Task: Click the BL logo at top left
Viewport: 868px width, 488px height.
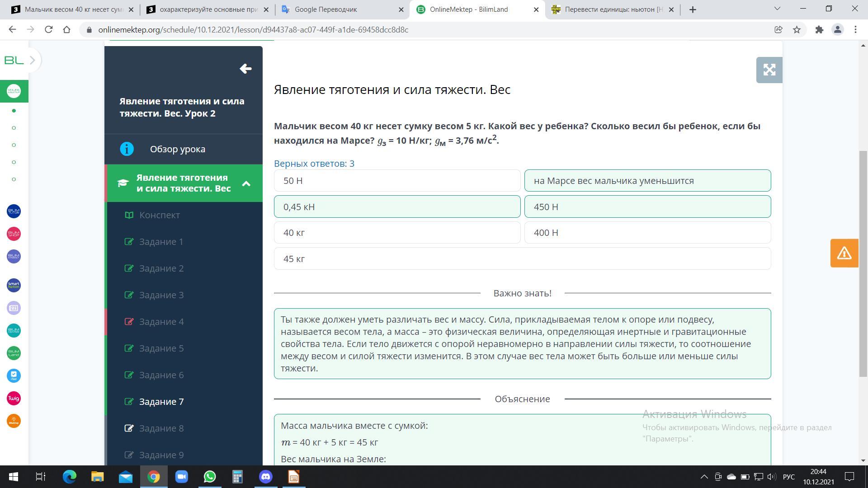Action: (x=14, y=60)
